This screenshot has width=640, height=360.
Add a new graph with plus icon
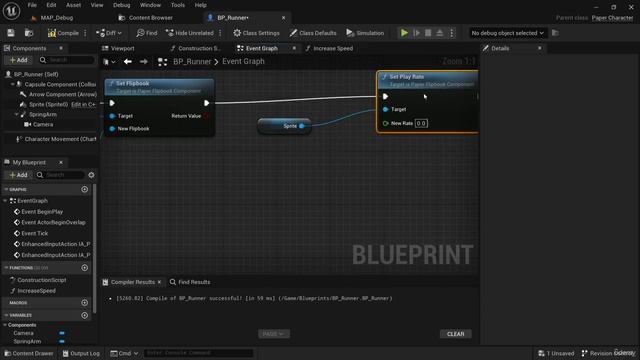pos(84,189)
